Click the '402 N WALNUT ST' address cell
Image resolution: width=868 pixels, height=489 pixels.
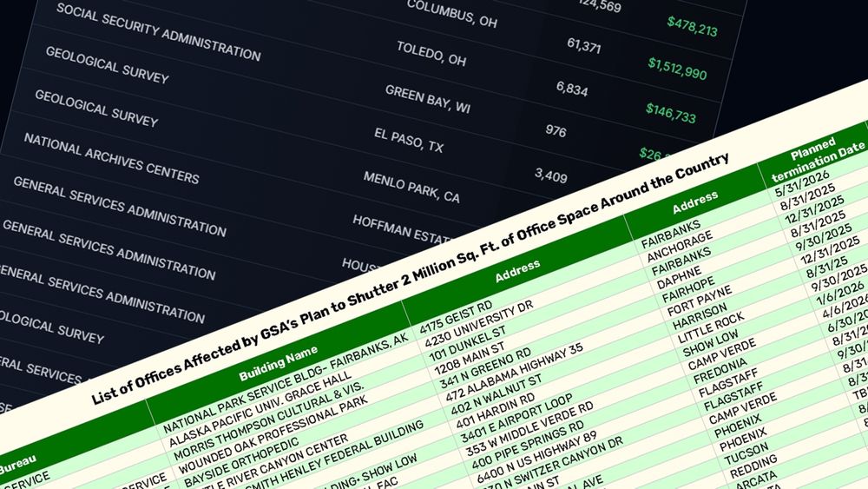[x=496, y=395]
